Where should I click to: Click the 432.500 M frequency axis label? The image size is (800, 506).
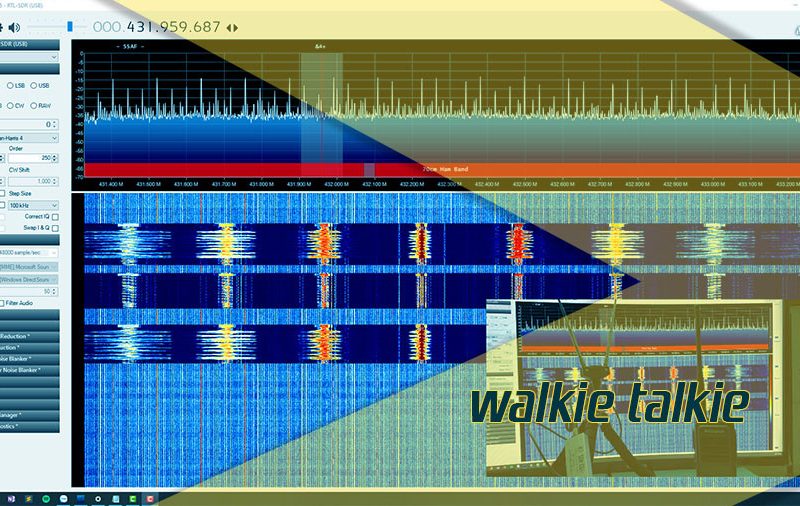[x=524, y=184]
